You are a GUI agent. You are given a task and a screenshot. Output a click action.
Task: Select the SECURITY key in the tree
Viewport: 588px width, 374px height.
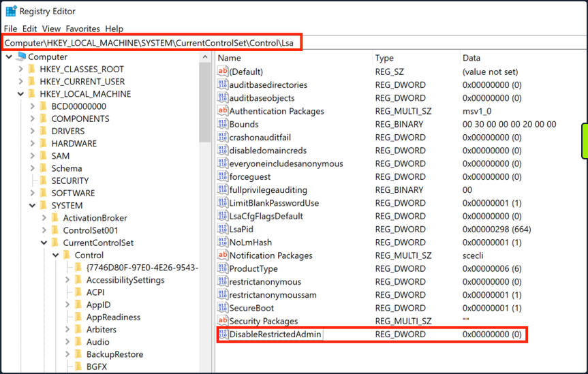tap(70, 181)
